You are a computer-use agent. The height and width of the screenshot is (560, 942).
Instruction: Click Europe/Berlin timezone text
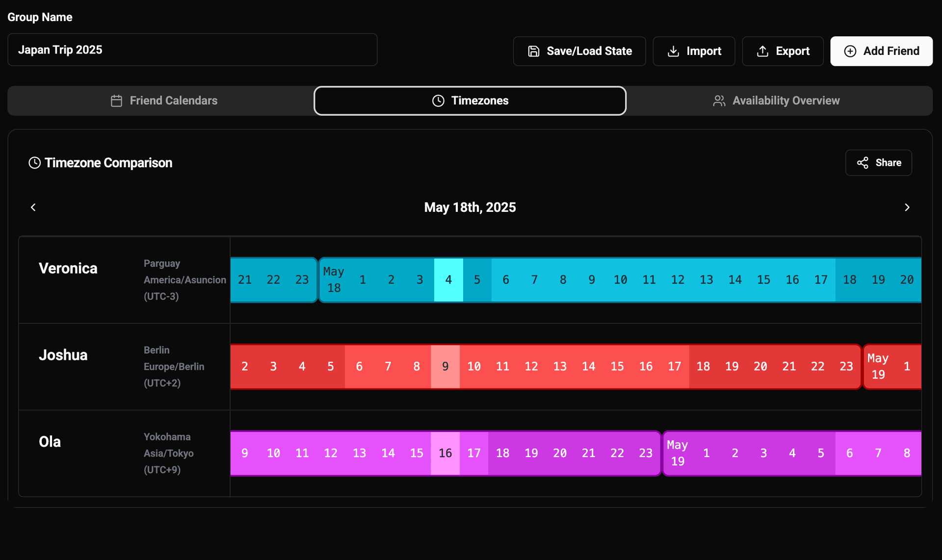[x=174, y=367]
